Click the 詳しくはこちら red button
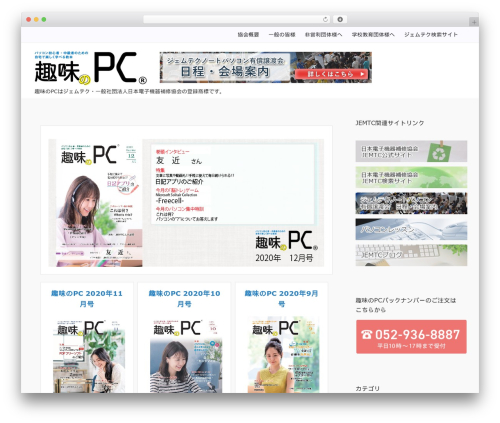Screen dimensions: 500x423 coord(332,74)
